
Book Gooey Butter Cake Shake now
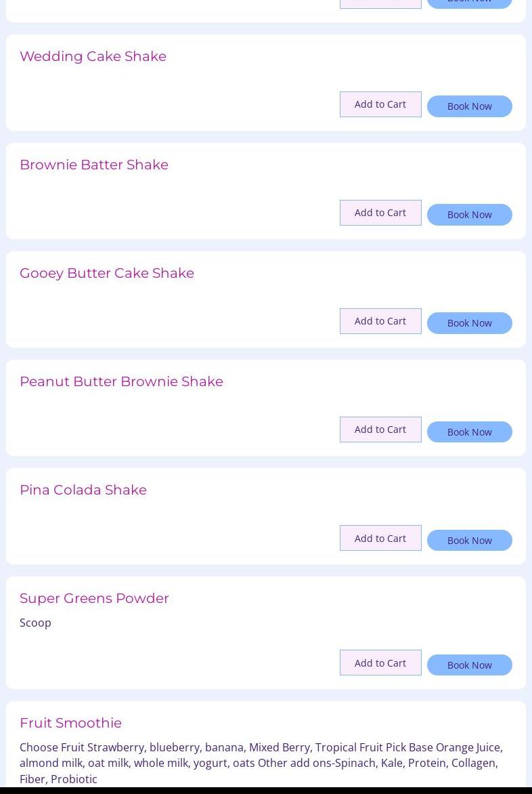469,323
